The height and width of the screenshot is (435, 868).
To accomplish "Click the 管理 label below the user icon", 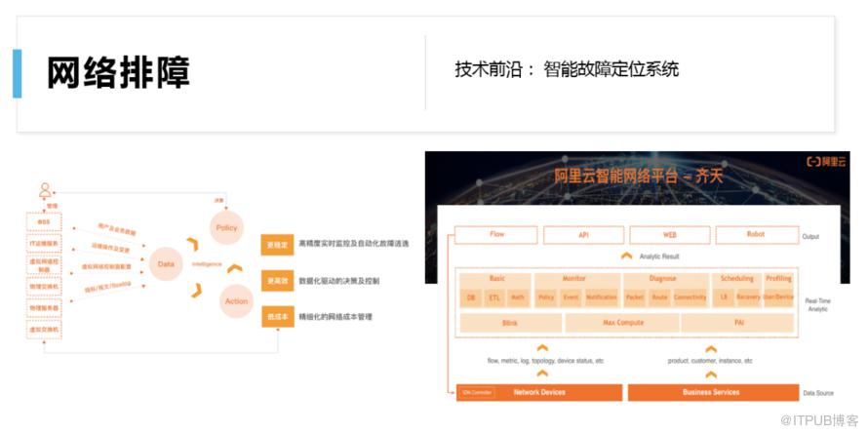I will click(52, 206).
